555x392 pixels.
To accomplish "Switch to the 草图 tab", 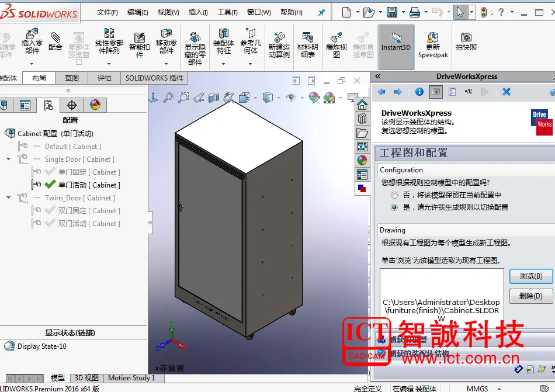I will pos(71,78).
